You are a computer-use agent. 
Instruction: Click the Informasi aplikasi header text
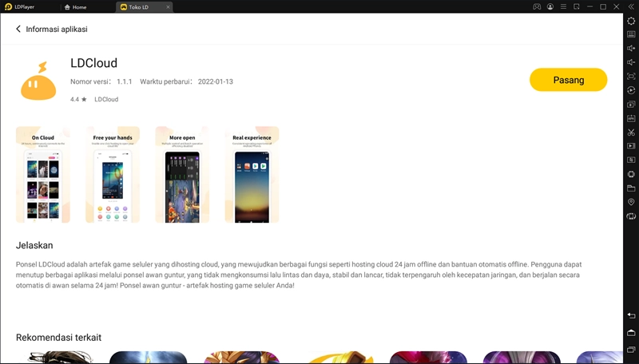coord(57,29)
